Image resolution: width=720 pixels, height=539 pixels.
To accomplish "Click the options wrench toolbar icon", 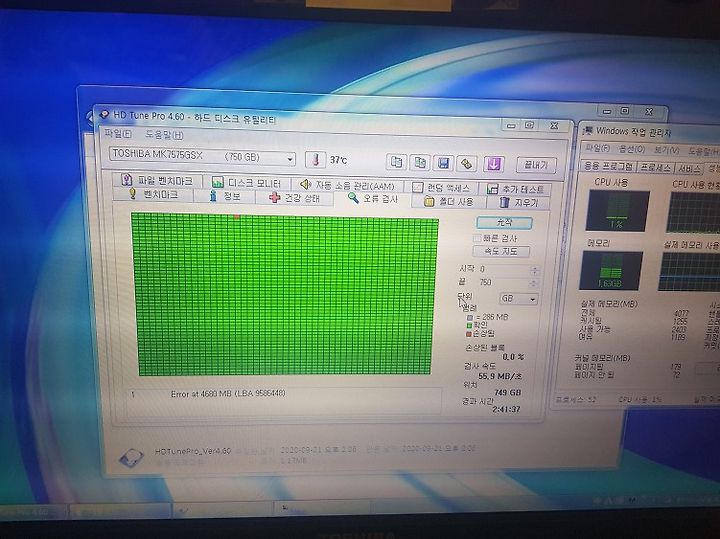I will [x=467, y=163].
